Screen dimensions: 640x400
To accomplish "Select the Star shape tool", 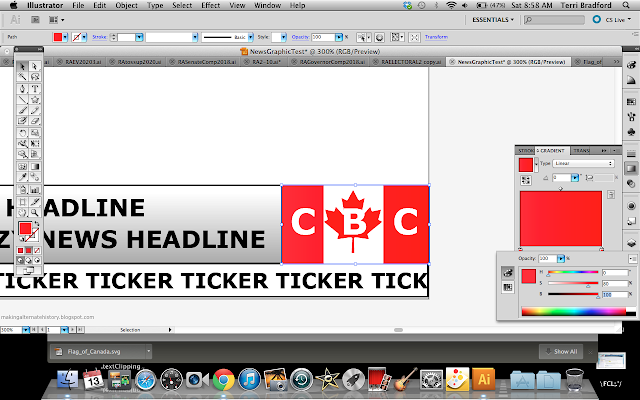I will 35,99.
